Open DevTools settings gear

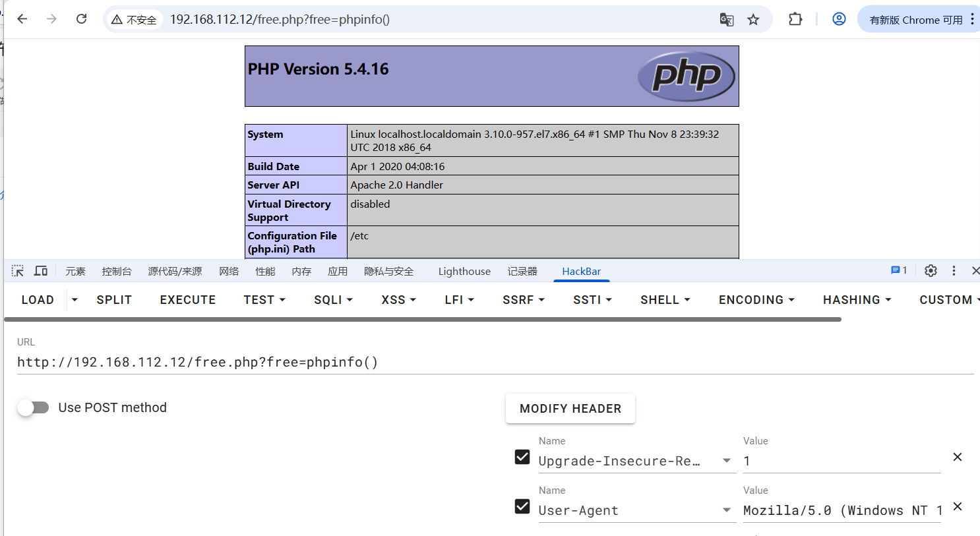click(931, 270)
